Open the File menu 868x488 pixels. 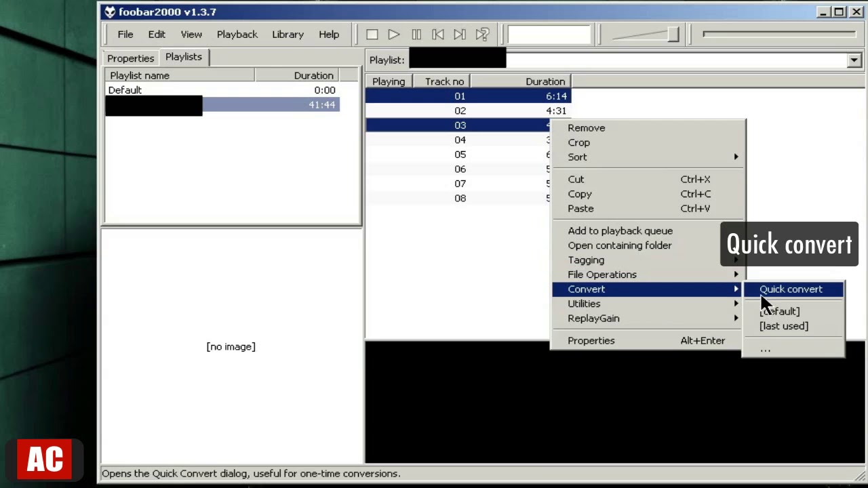[x=125, y=35]
